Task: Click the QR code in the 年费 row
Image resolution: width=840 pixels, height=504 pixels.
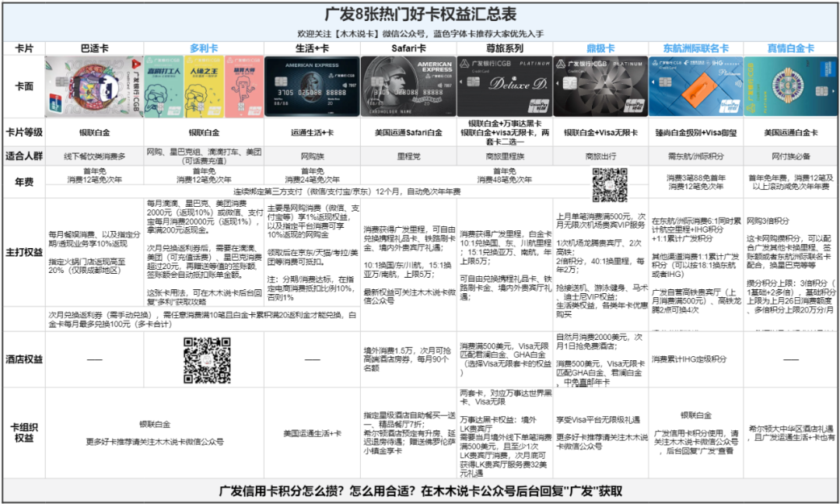Action: (x=610, y=185)
